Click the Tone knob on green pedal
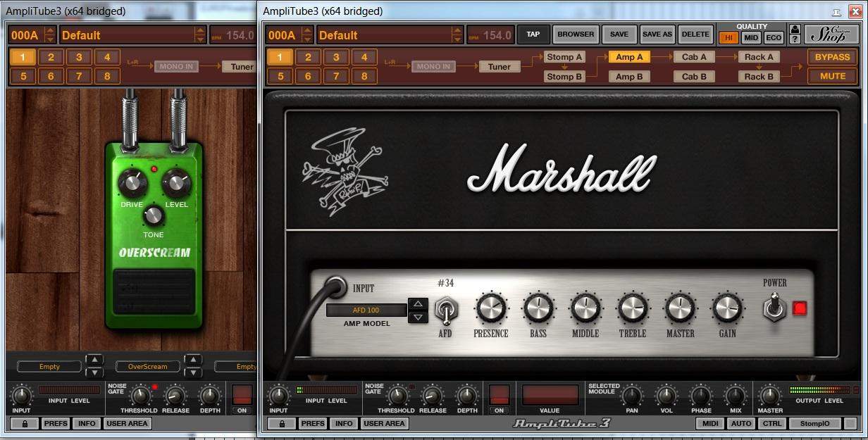 pos(153,215)
